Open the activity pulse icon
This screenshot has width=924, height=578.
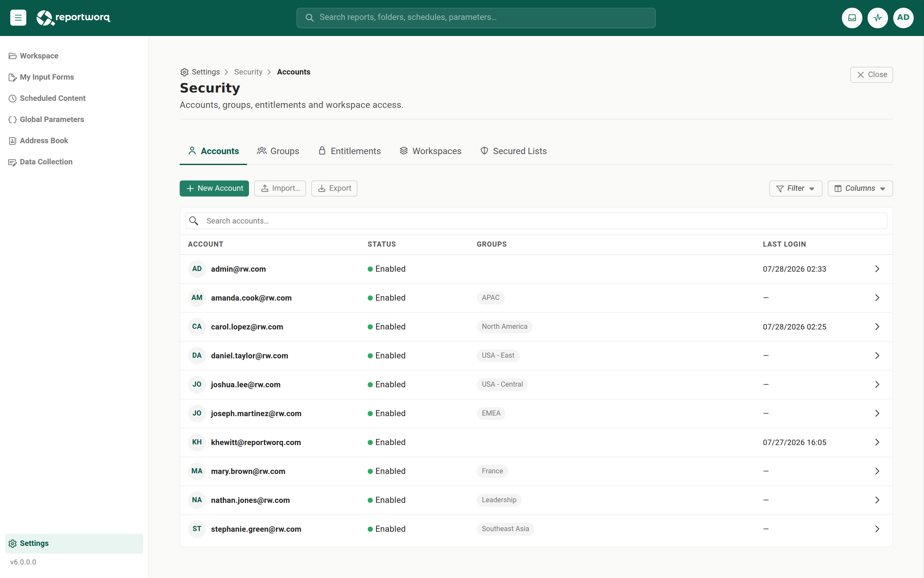pyautogui.click(x=877, y=18)
